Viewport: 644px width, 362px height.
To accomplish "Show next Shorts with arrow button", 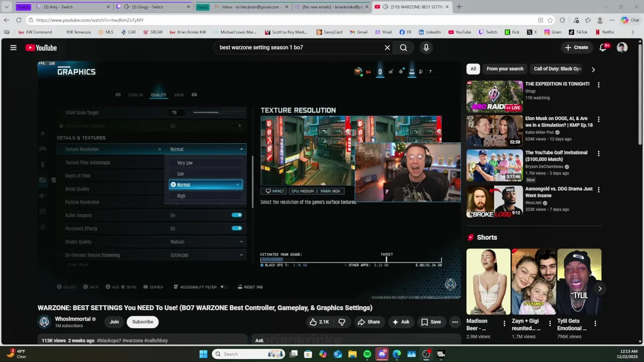I will coord(600,289).
